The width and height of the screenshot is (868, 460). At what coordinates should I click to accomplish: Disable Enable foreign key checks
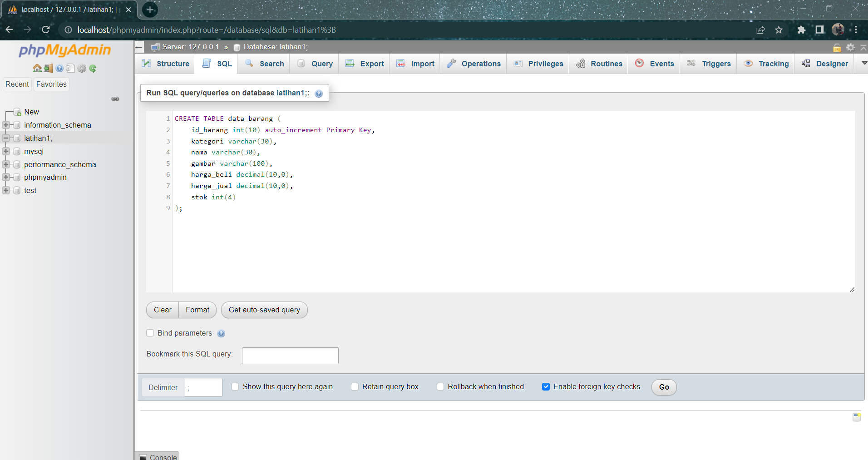546,386
